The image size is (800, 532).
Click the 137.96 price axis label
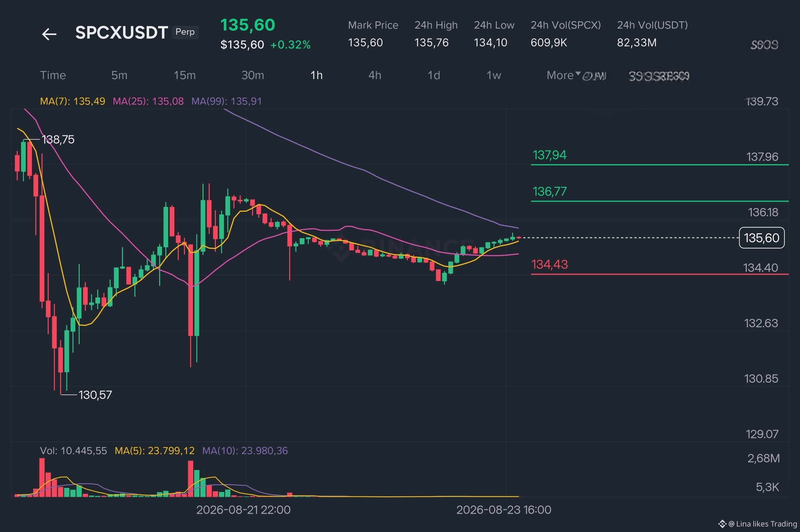tap(762, 157)
